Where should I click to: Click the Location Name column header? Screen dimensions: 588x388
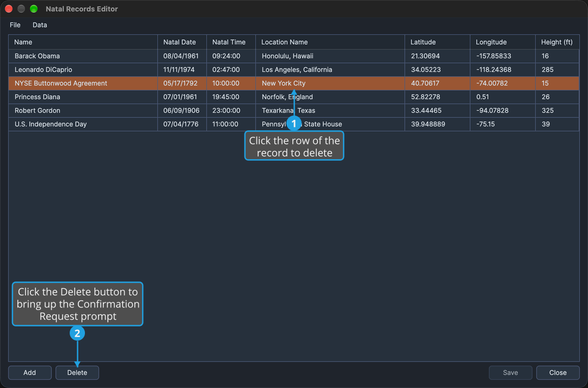[x=330, y=42]
